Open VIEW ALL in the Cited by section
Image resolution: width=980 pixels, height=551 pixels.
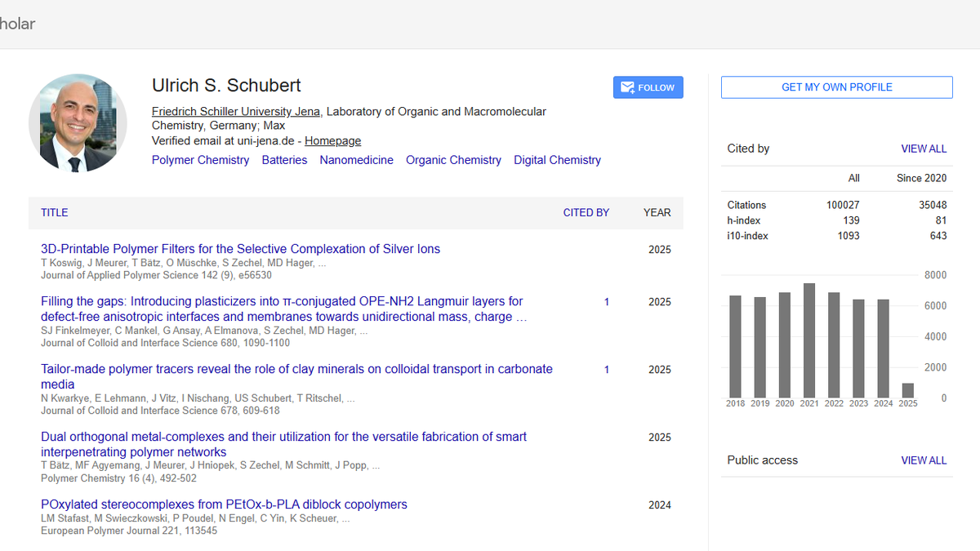tap(924, 149)
